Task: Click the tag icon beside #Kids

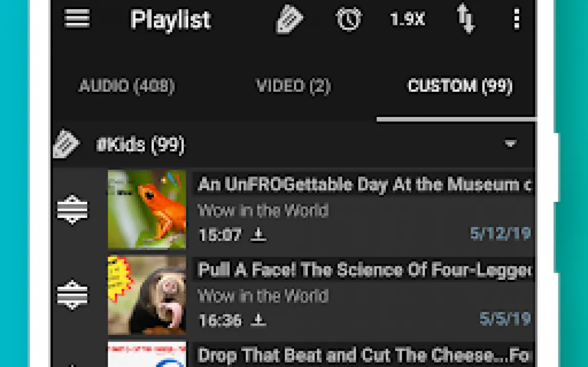Action: [66, 144]
